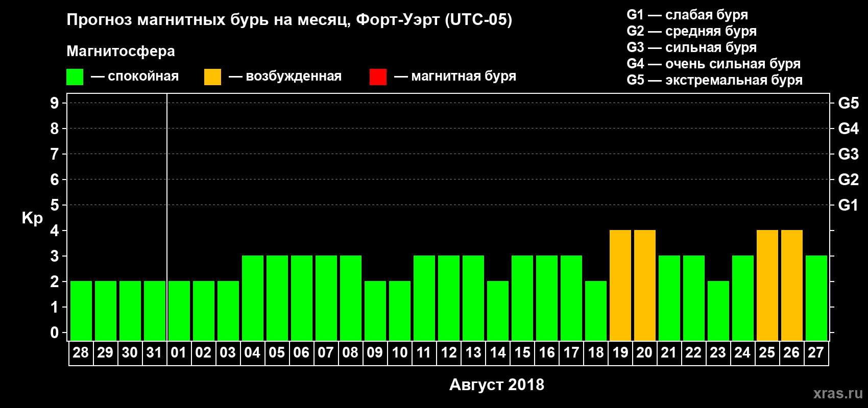Click the 'G2' label on the right axis

click(849, 180)
